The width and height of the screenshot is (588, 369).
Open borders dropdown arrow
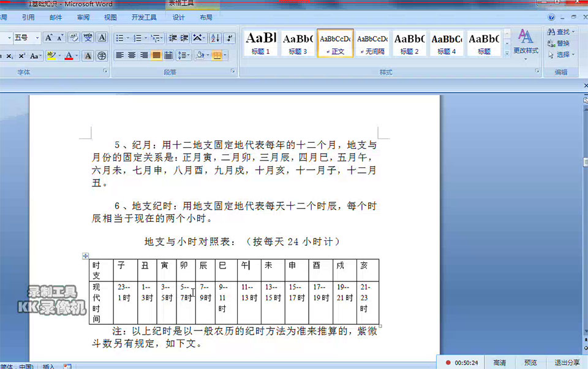[x=225, y=56]
